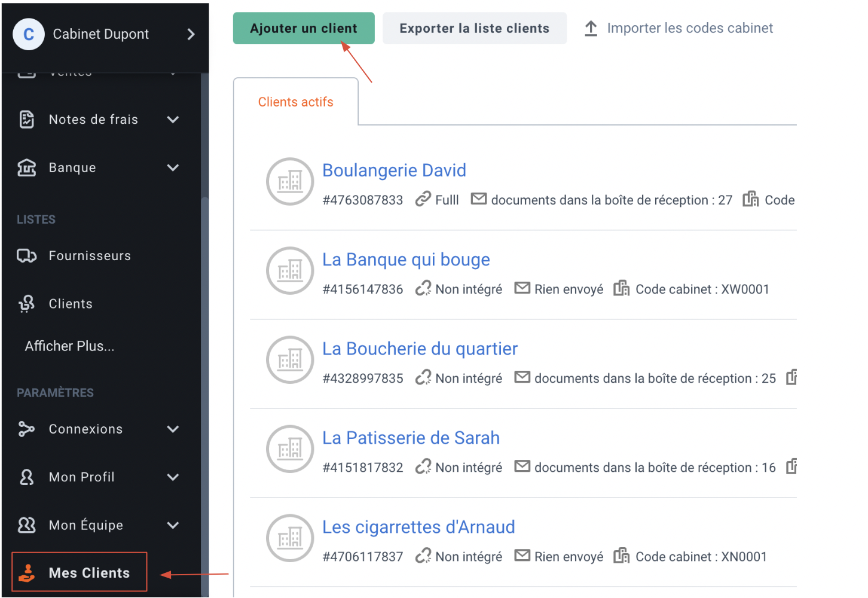Open Les cigarrettes d'Arnaud client
Image resolution: width=868 pixels, height=598 pixels.
tap(418, 527)
